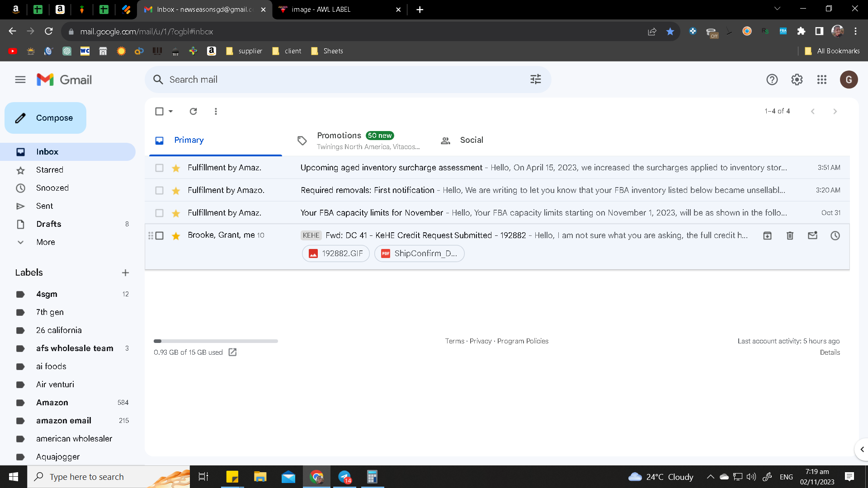This screenshot has width=868, height=488.
Task: Open the Sheets bookmarks folder
Action: 327,51
